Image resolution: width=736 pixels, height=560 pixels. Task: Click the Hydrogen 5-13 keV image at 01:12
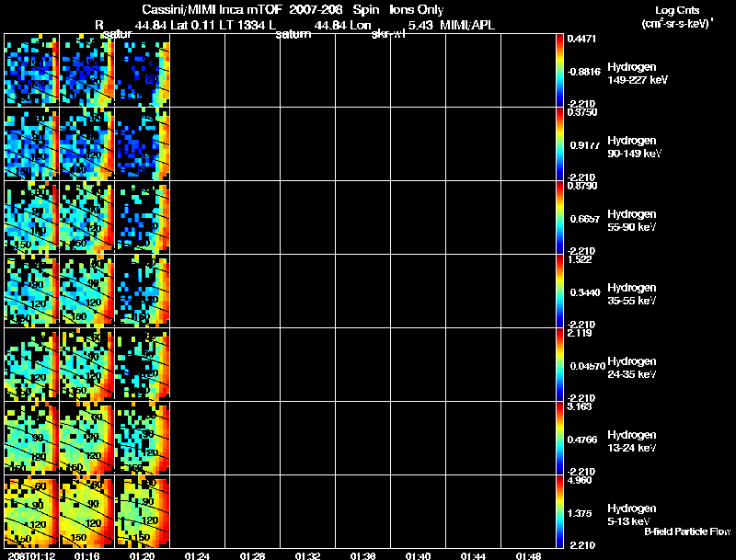[x=31, y=511]
